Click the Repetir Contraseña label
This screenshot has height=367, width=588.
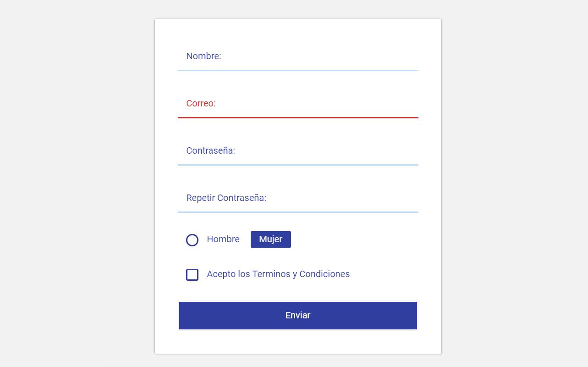click(x=226, y=198)
